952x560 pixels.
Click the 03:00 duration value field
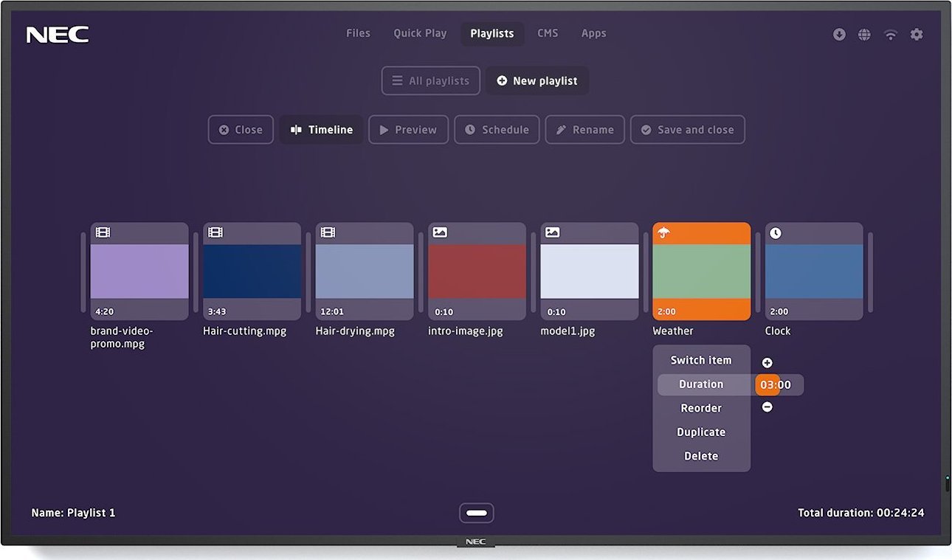776,384
